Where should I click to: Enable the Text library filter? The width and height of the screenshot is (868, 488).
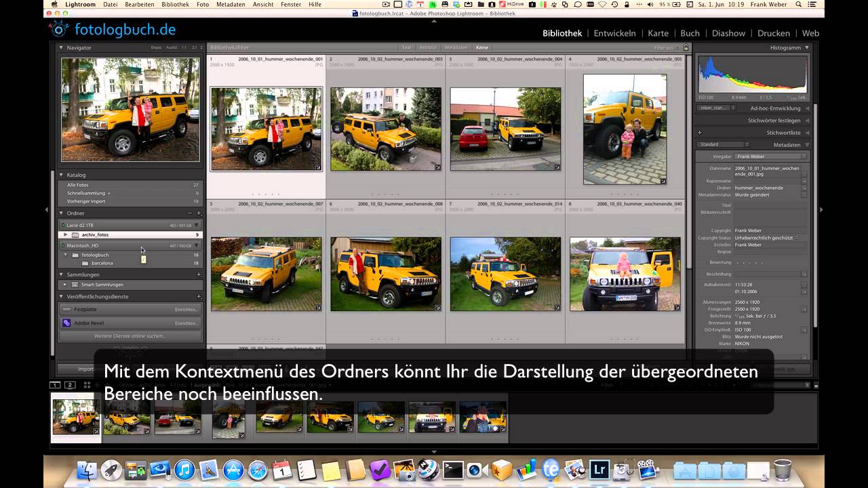[x=406, y=47]
